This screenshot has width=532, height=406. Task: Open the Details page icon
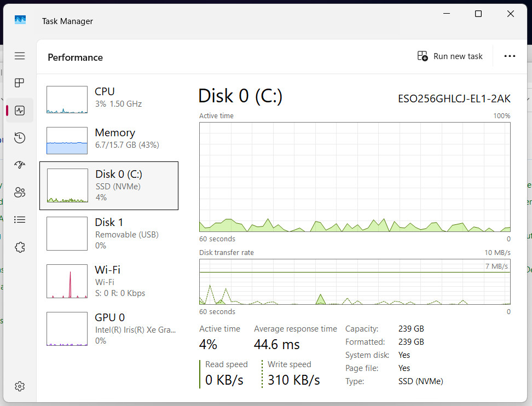tap(20, 220)
